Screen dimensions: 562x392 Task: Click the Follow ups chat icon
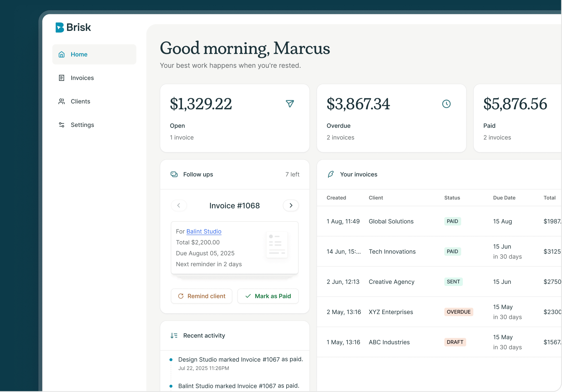174,174
